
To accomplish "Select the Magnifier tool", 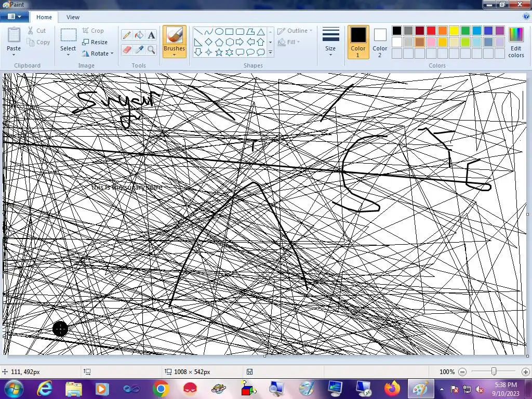I will point(151,49).
